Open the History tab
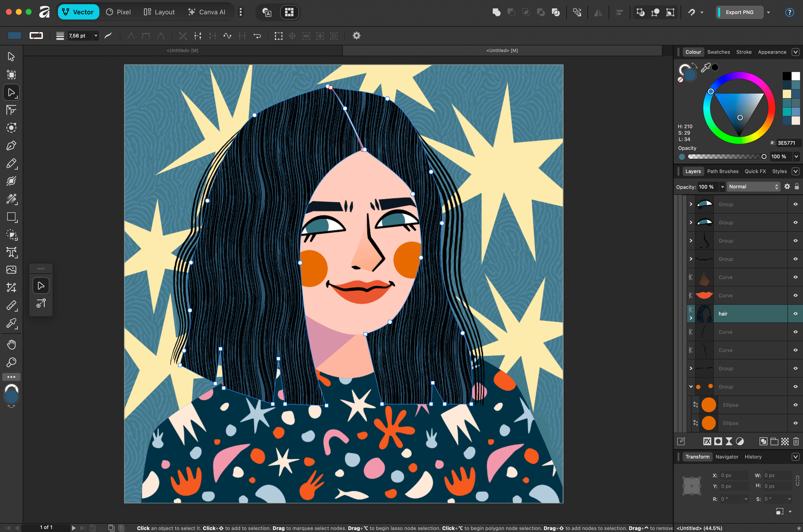Screen dimensions: 803x532 753,457
